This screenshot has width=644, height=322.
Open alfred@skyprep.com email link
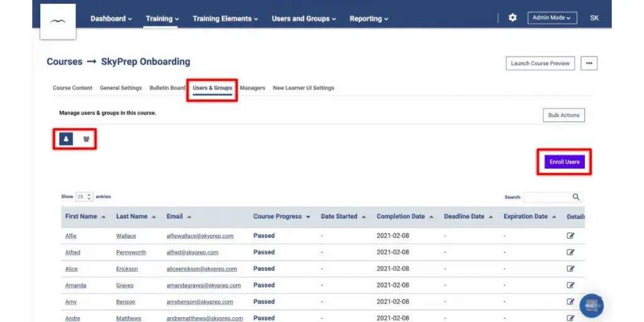(x=192, y=253)
